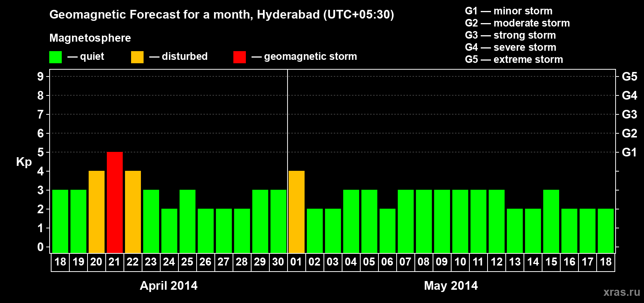Select the green bar for April 25
Screen dimensions: 644x303
(188, 221)
